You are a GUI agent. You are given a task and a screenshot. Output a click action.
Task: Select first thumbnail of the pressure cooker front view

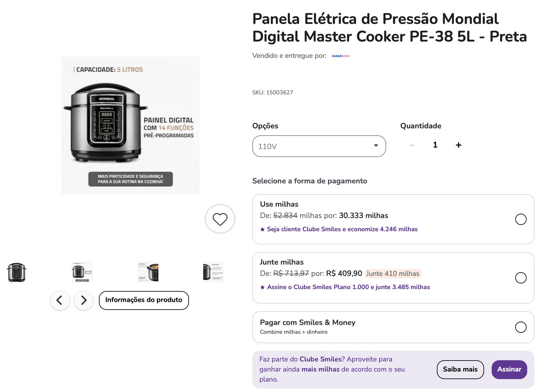17,272
